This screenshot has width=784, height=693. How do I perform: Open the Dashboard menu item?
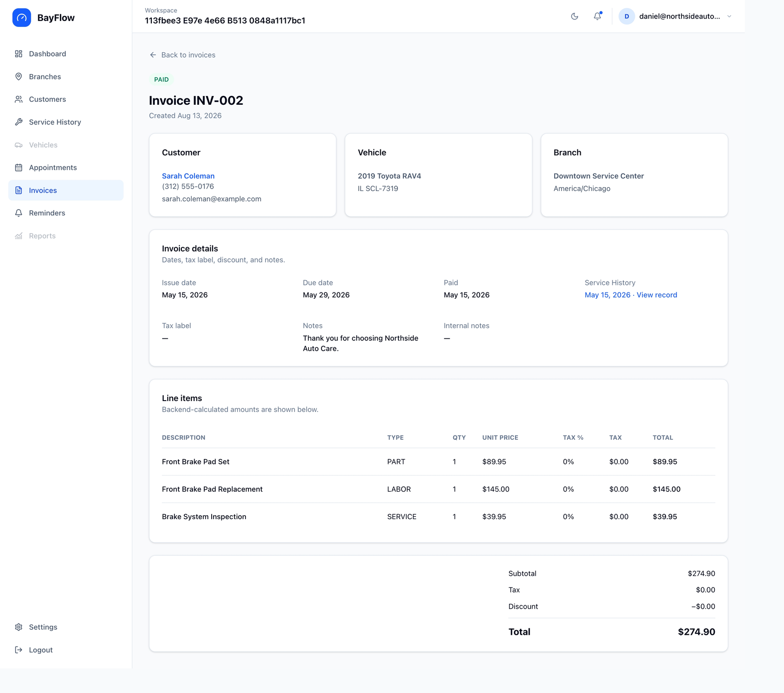(66, 54)
